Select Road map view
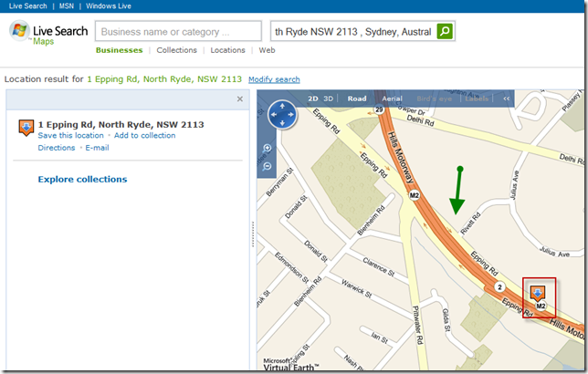The image size is (588, 374). (357, 99)
